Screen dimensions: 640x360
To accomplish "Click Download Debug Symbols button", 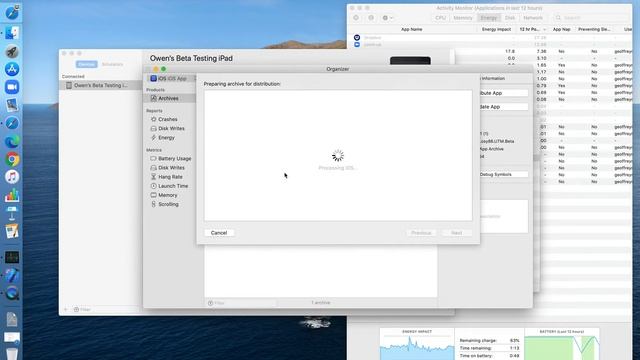I will [x=504, y=174].
